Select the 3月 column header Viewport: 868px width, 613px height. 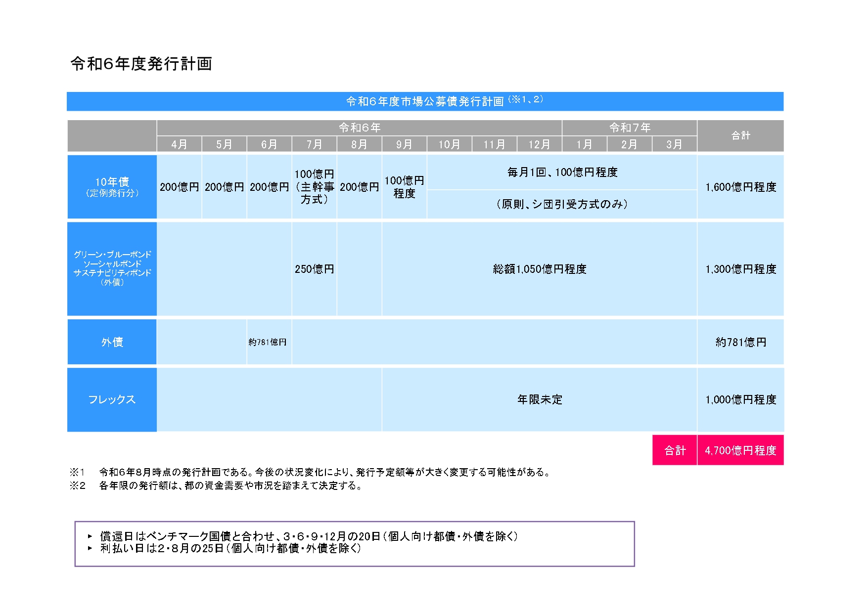pos(674,144)
